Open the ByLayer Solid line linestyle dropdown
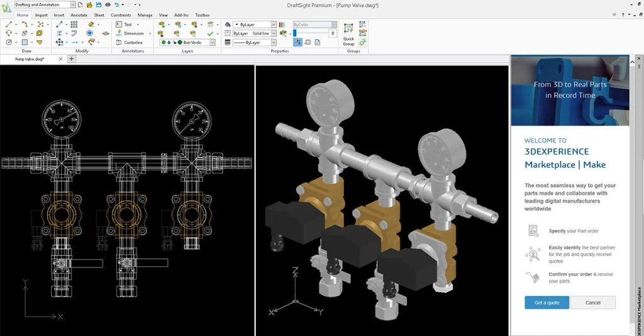The width and height of the screenshot is (644, 336). tap(274, 33)
